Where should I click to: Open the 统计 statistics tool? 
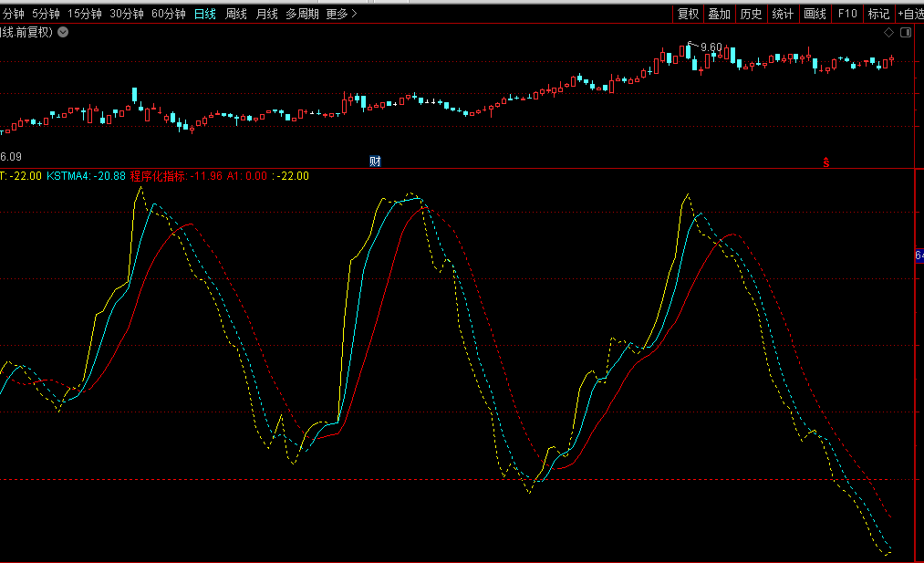point(783,14)
